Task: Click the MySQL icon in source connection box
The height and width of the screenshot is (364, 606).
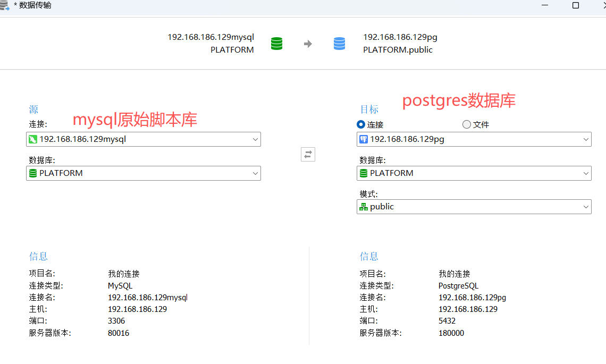Action: click(33, 139)
